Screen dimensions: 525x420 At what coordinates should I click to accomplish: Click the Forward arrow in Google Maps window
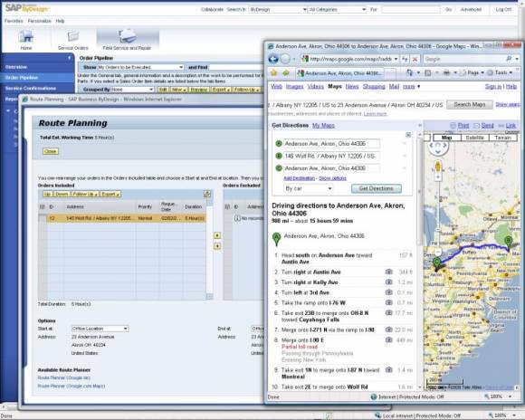click(x=285, y=59)
